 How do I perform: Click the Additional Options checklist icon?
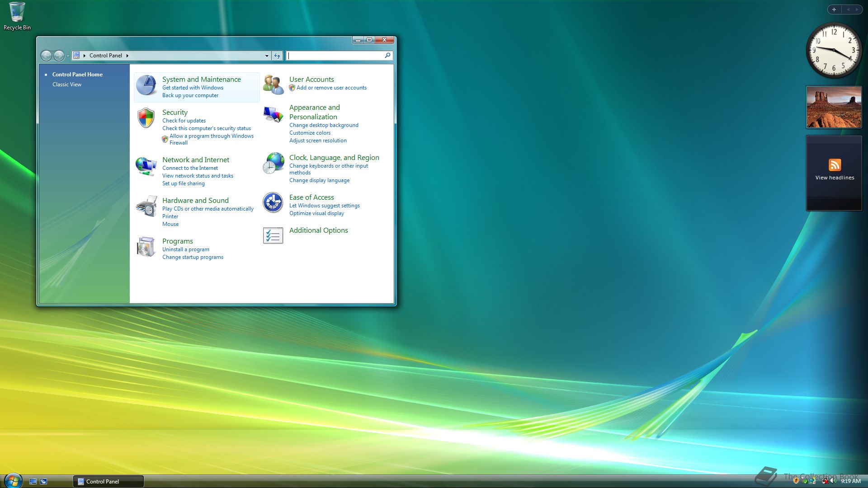point(273,235)
